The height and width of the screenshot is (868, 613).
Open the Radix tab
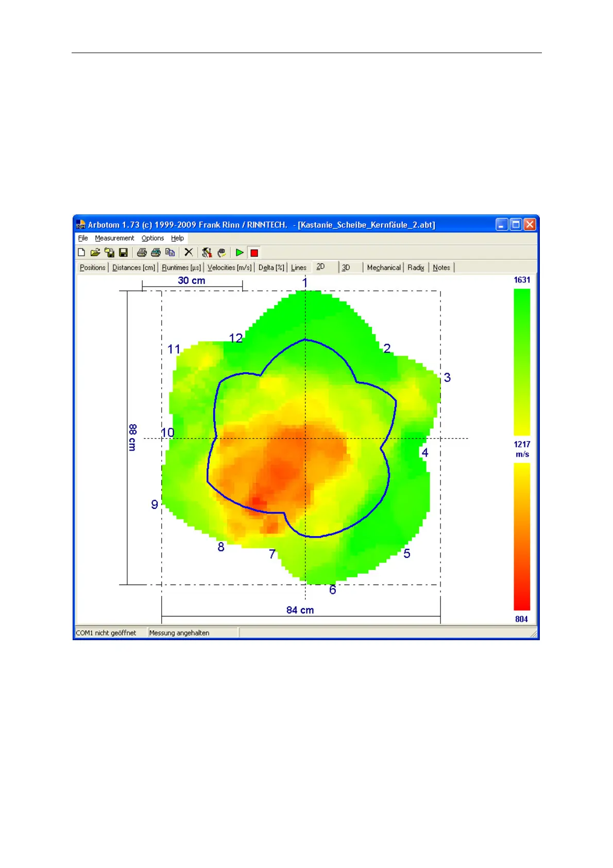(x=416, y=268)
